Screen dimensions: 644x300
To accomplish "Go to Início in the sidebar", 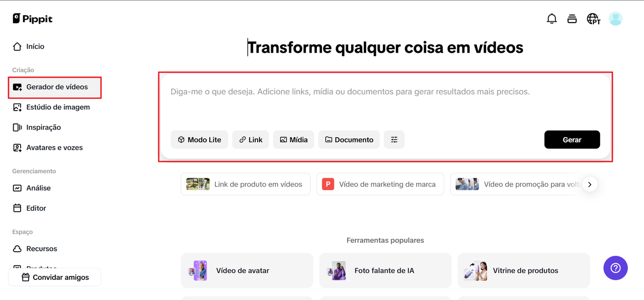I will click(35, 46).
